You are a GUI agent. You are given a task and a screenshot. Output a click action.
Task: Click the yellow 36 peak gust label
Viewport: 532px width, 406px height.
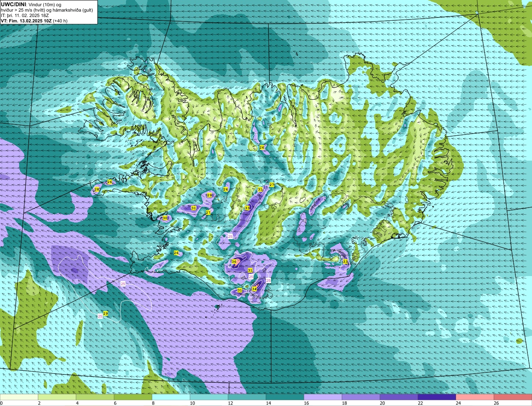[x=234, y=262]
